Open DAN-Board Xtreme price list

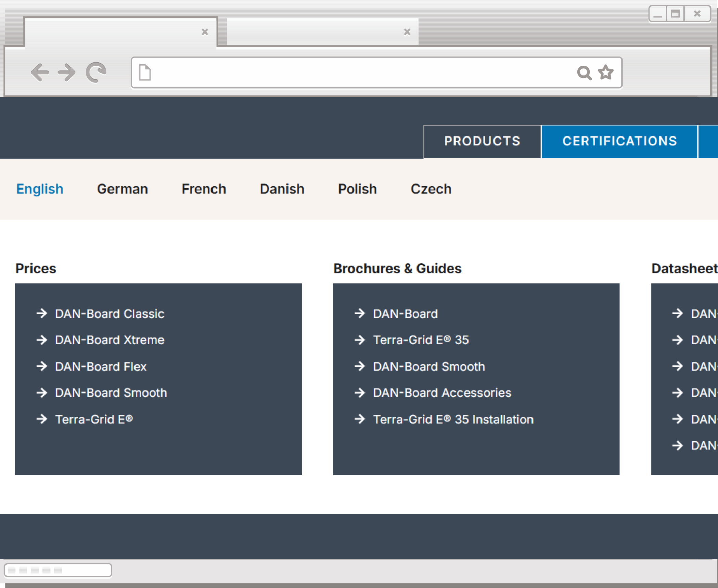[110, 340]
